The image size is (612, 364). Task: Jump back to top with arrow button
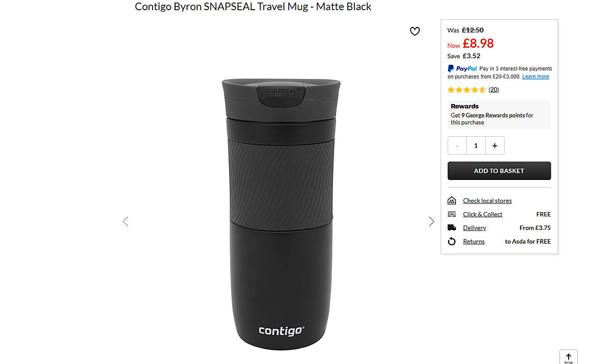(569, 357)
